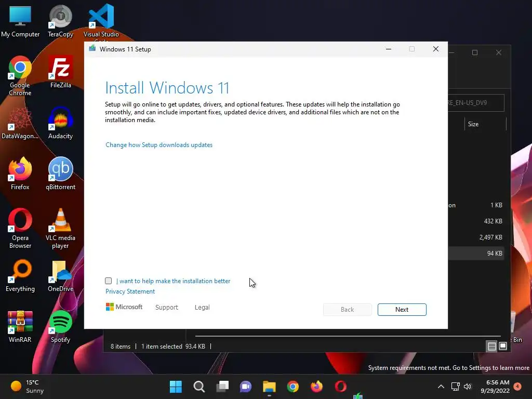Open WinRAR desktop shortcut
This screenshot has height=399, width=532.
[20, 327]
